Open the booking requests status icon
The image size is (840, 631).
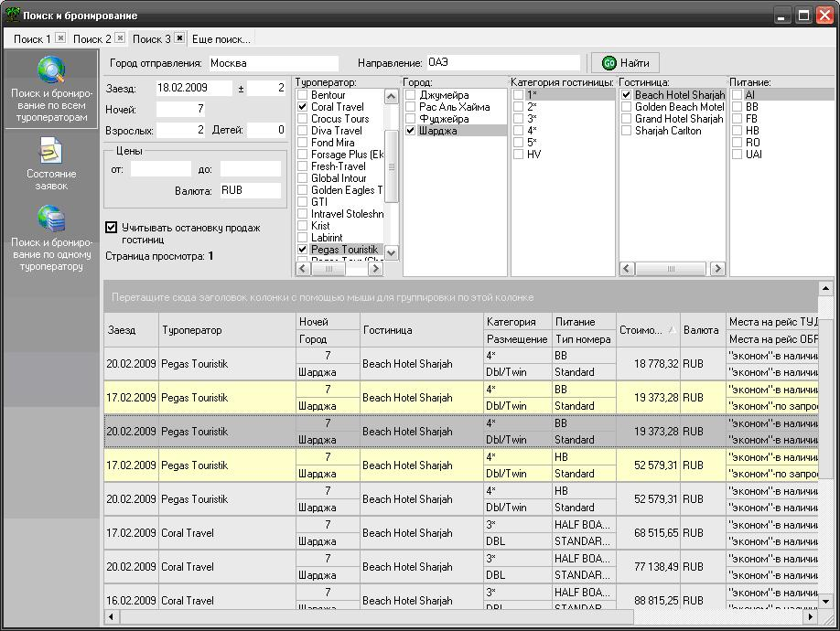[x=51, y=151]
